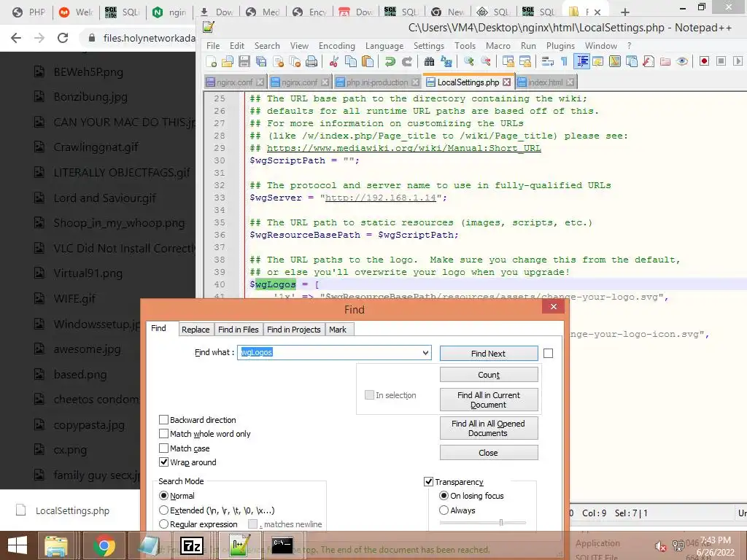Click the Open file toolbar icon
Image resolution: width=747 pixels, height=560 pixels.
click(x=228, y=61)
